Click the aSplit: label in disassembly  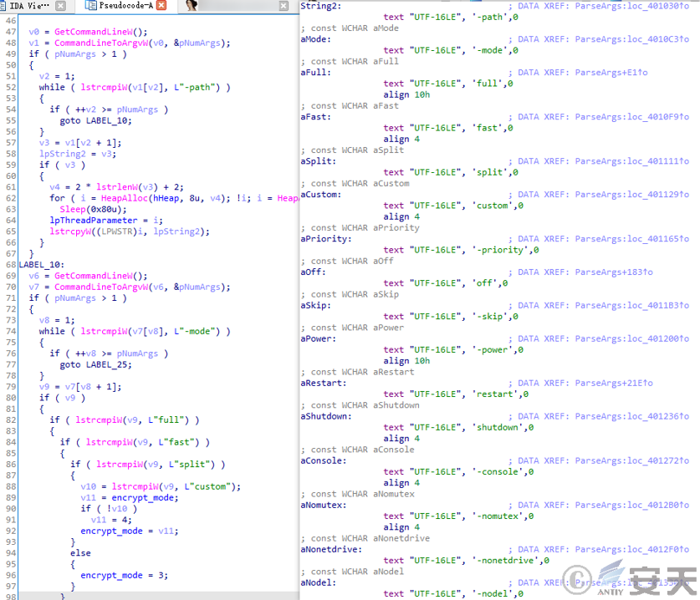pos(319,161)
